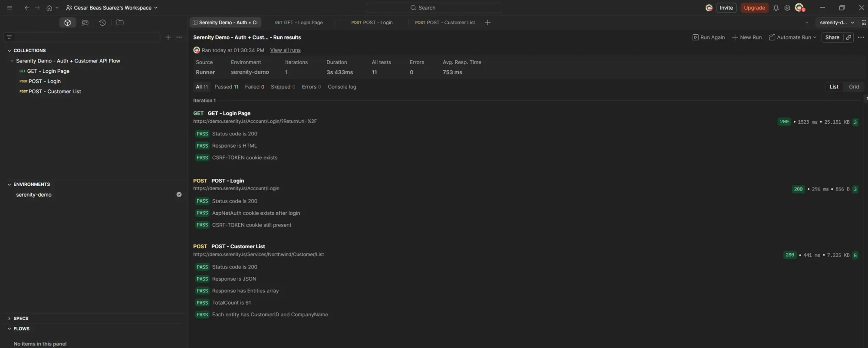Filter results by Passed 11

[227, 87]
